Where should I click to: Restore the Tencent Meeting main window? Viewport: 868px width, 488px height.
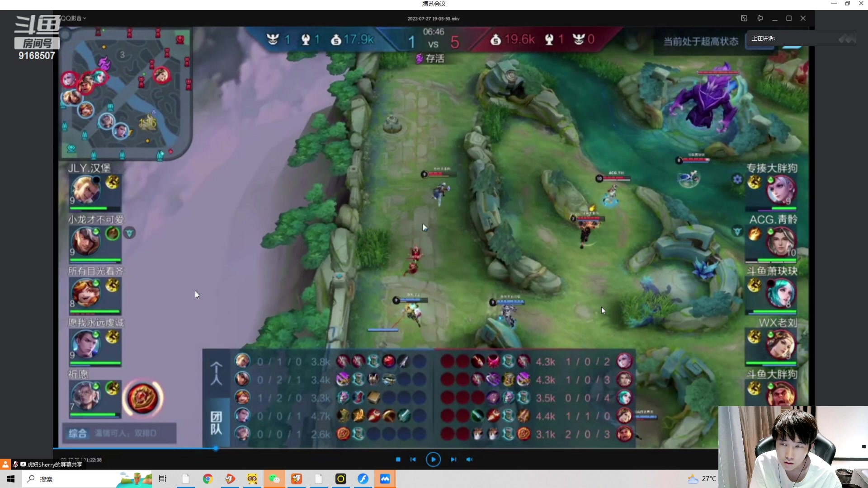point(848,4)
